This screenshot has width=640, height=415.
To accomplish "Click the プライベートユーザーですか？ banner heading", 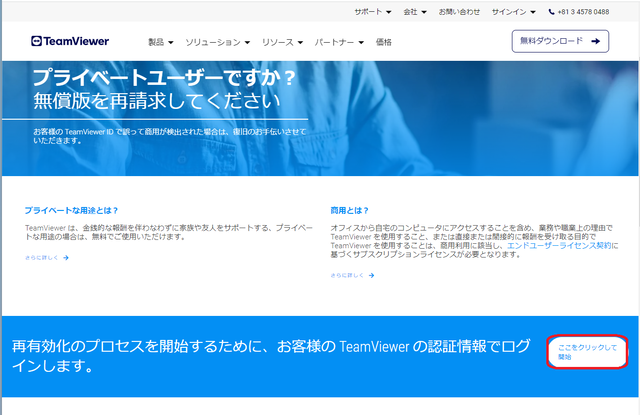I will tap(164, 78).
